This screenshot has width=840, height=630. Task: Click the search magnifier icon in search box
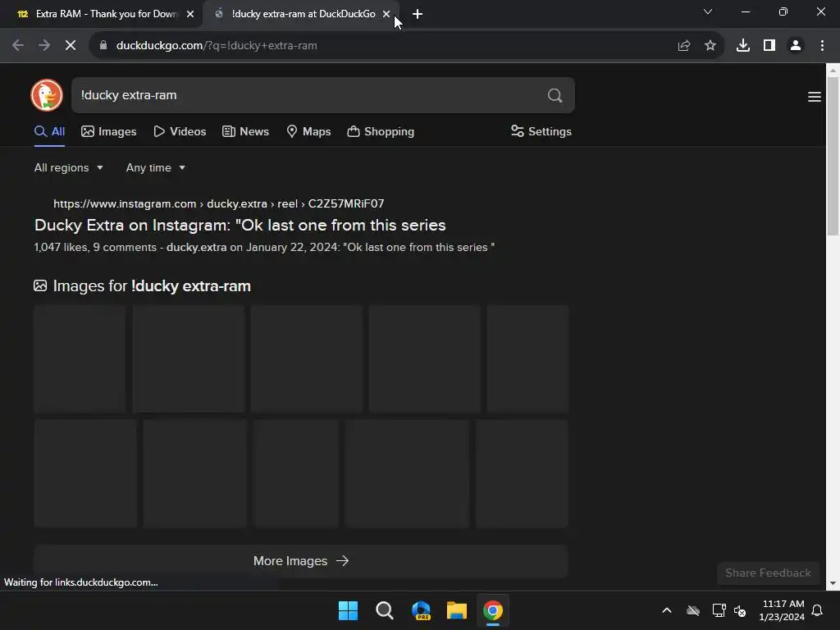tap(555, 95)
